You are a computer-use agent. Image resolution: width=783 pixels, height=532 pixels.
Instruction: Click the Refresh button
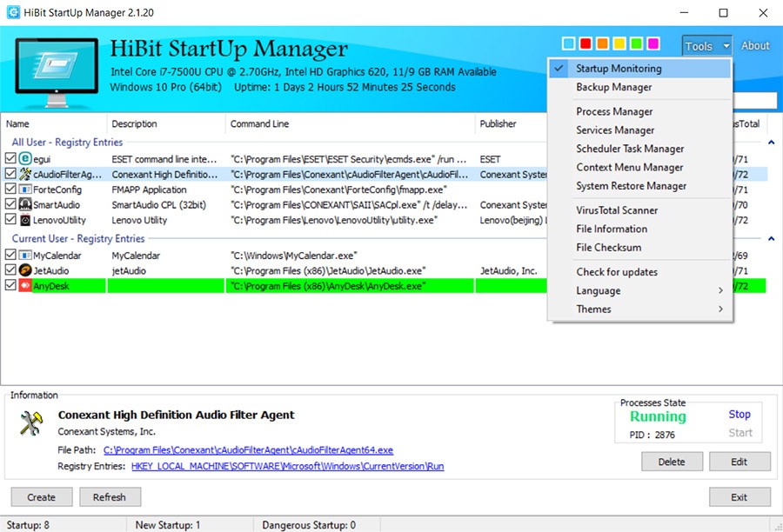point(110,496)
